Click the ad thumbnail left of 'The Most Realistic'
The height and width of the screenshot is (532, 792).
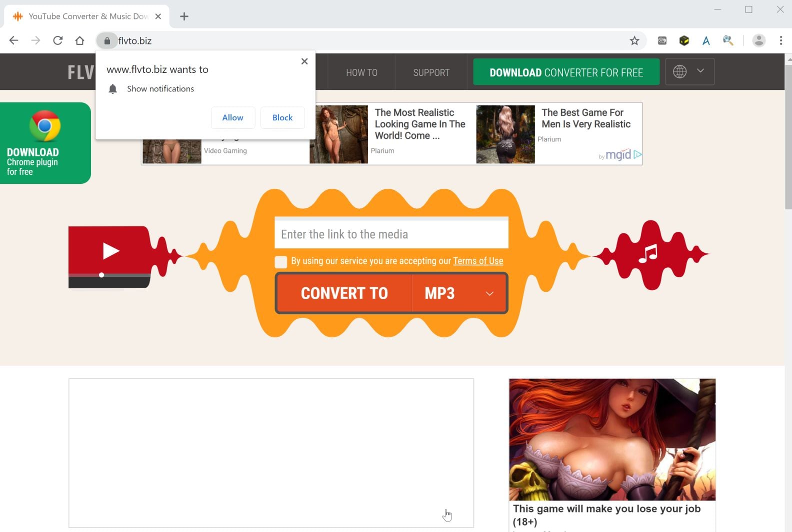click(x=338, y=134)
